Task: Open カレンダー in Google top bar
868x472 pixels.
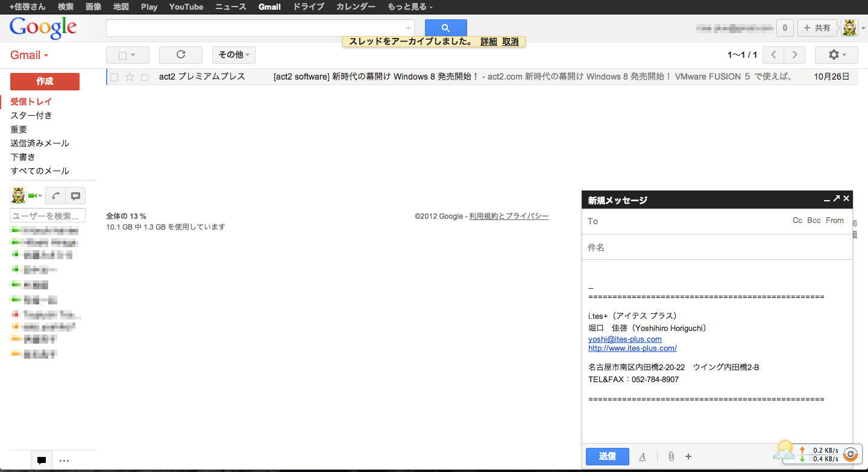Action: pos(356,7)
